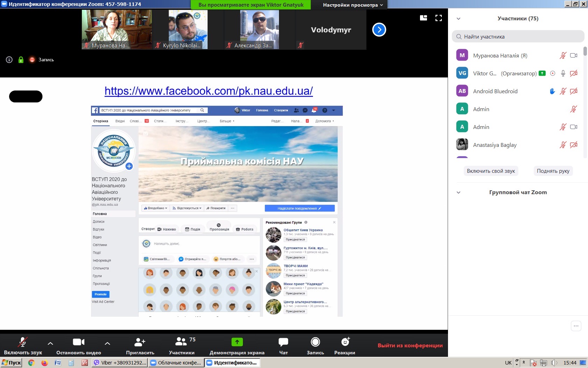
Task: Click the Reactions smiley icon
Action: [x=345, y=342]
